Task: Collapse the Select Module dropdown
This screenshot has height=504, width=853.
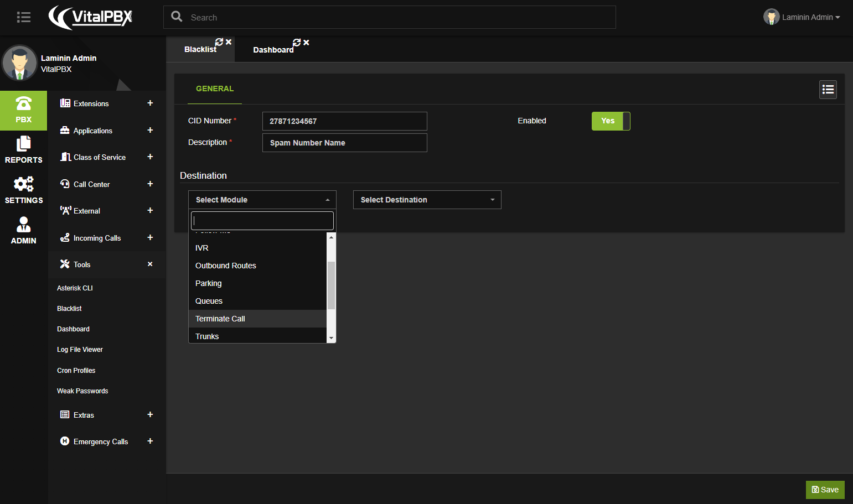Action: (x=262, y=200)
